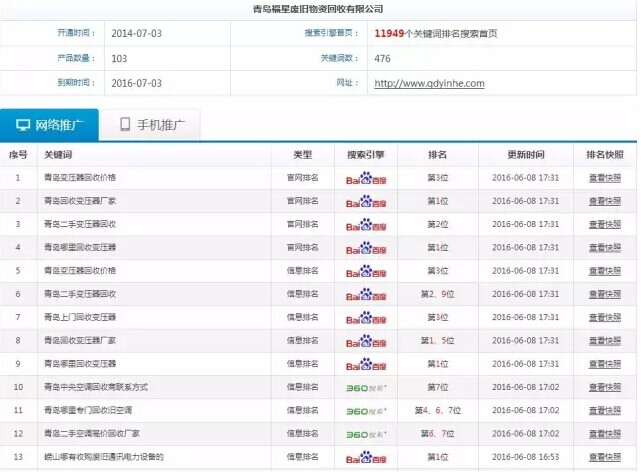Image resolution: width=641 pixels, height=476 pixels.
Task: Click the 更新时间 column header
Action: 525,155
